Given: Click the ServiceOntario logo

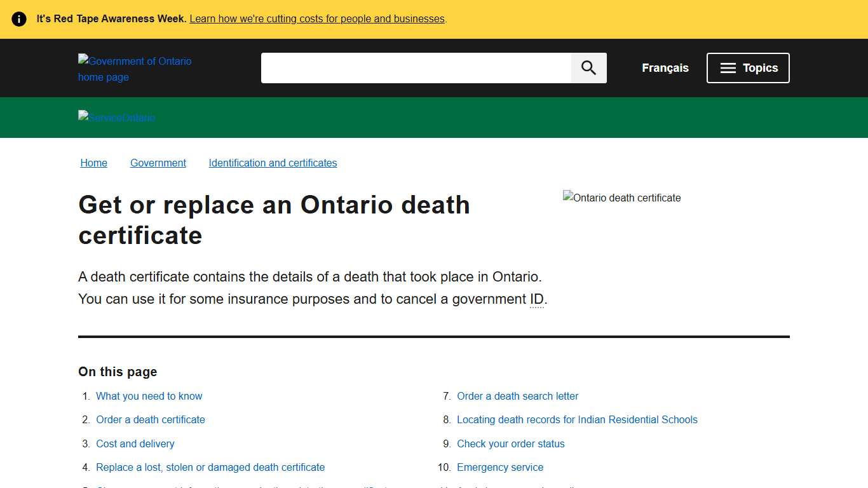Looking at the screenshot, I should [x=116, y=117].
